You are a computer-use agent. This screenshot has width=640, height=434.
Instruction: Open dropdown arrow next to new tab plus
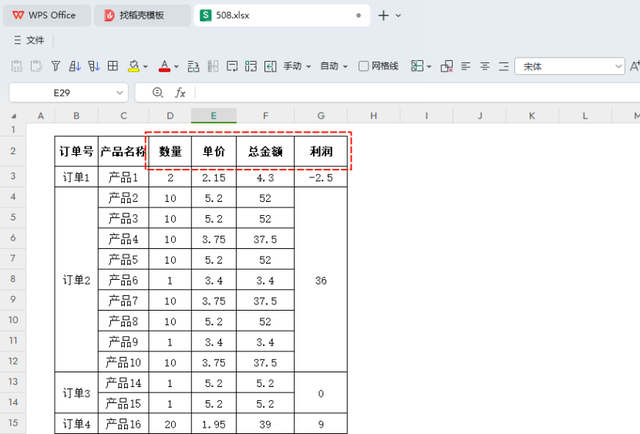click(398, 16)
